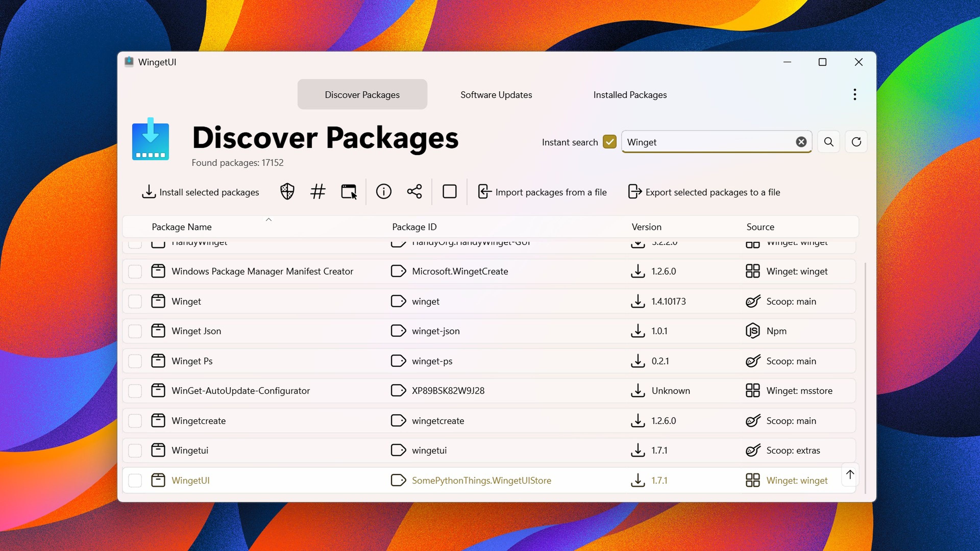Click the Npm source icon
Image resolution: width=980 pixels, height=551 pixels.
[x=753, y=331]
